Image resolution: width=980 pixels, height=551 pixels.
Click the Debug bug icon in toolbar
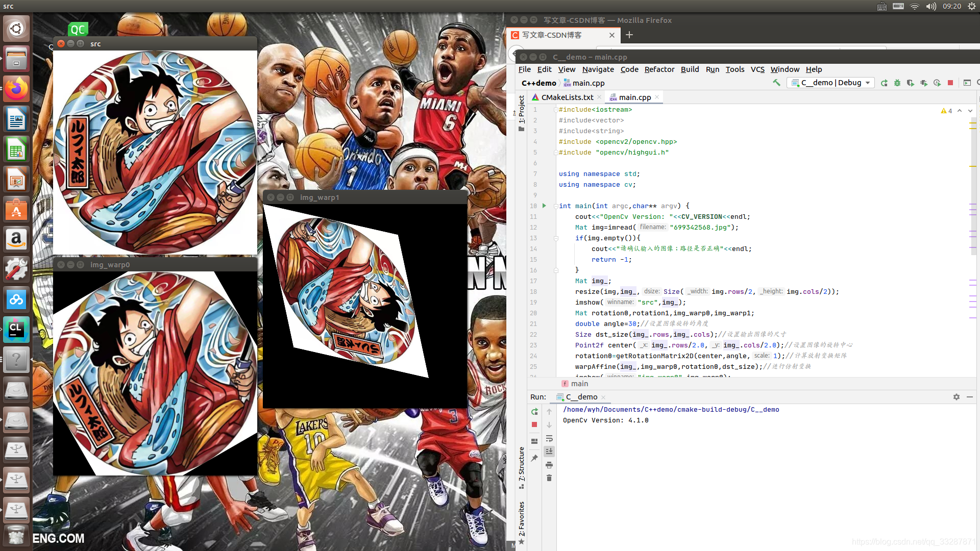(897, 83)
